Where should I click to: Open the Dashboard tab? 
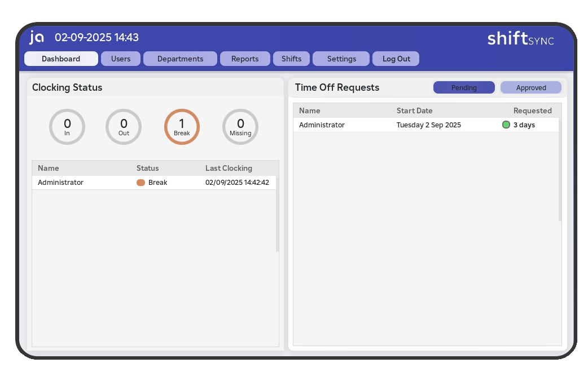[x=61, y=59]
